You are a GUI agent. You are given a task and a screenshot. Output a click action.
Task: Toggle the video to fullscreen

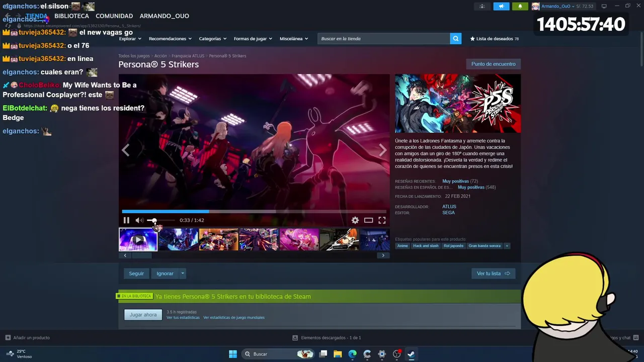382,220
